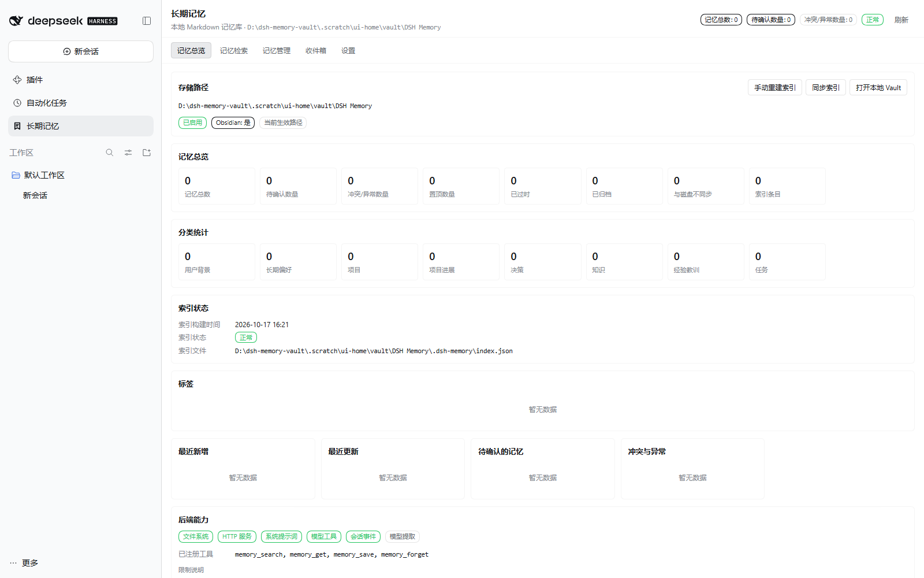
Task: Click the HTTP 服务 capability tag
Action: click(x=237, y=536)
